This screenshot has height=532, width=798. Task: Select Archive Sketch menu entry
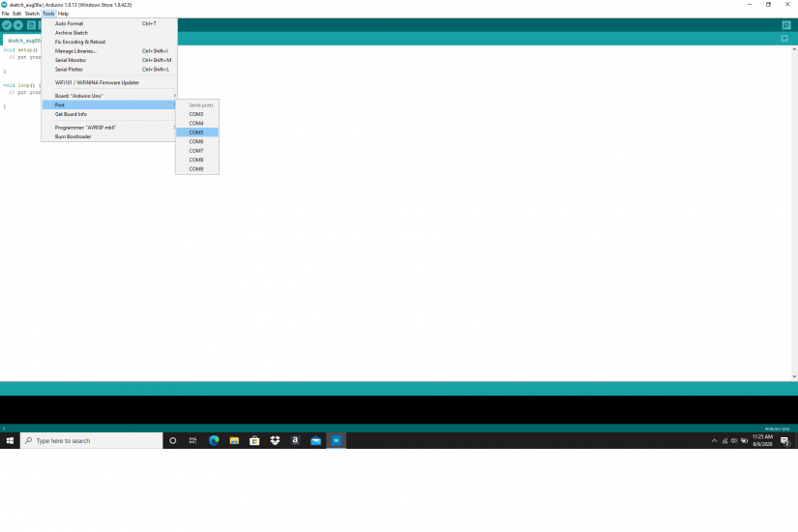coord(109,33)
